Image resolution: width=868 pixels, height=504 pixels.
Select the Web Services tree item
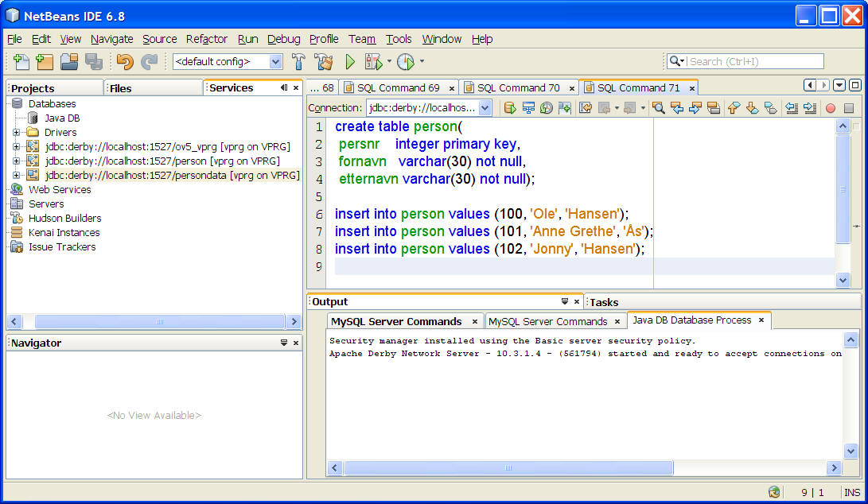click(60, 190)
